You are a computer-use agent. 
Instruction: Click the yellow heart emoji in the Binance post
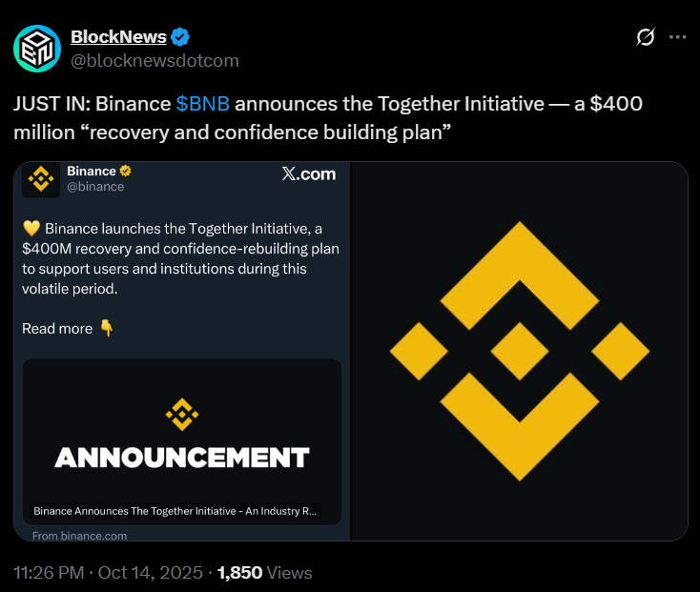[31, 229]
